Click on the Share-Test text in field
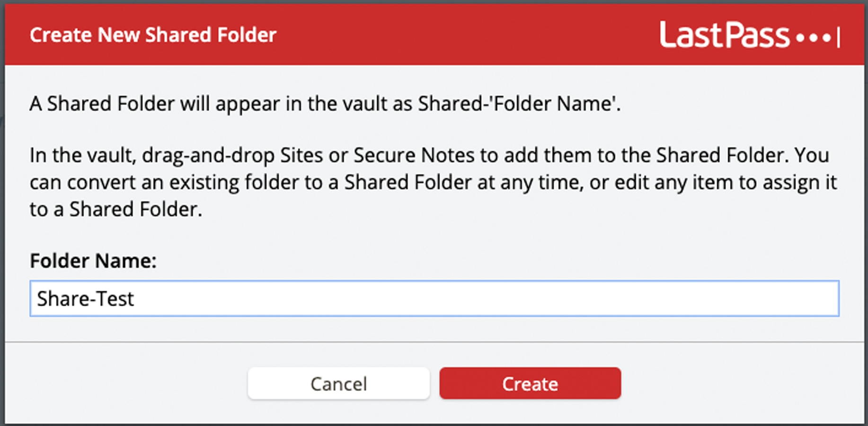This screenshot has width=868, height=426. coord(85,299)
